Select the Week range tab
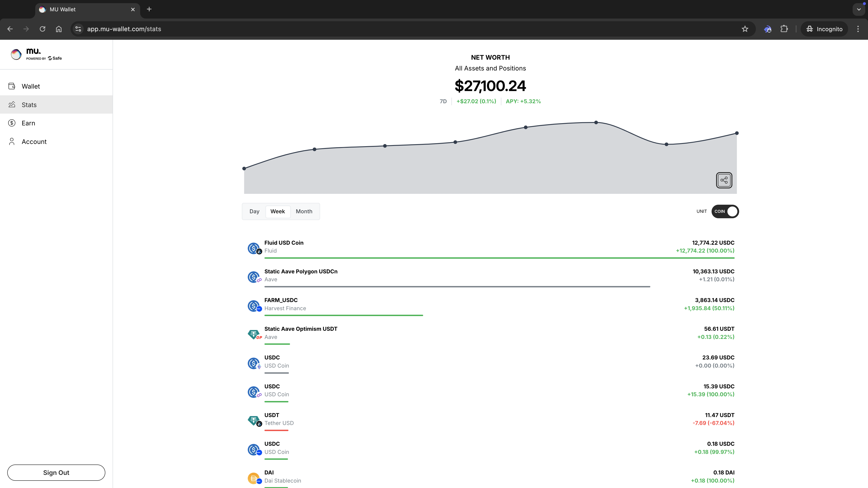Image resolution: width=868 pixels, height=488 pixels. [278, 211]
